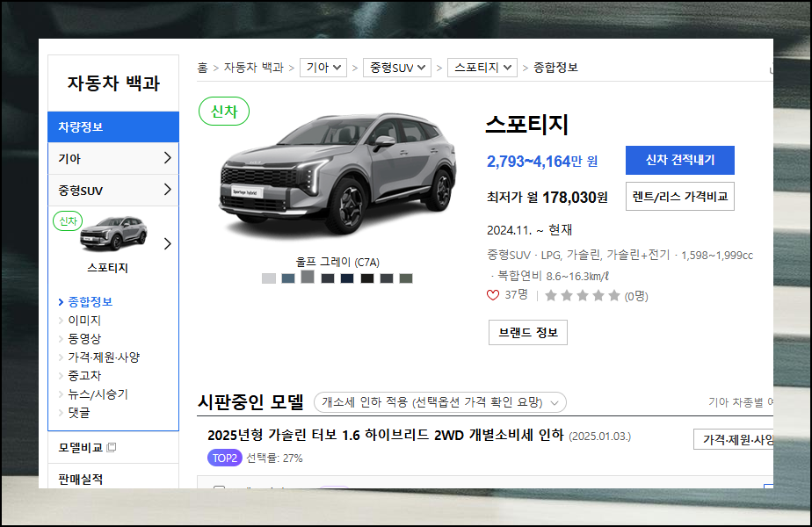
Task: Select the black color swatch
Action: tap(367, 278)
